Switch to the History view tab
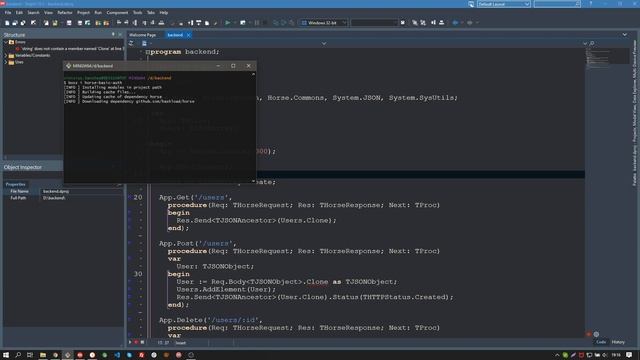 [618, 342]
